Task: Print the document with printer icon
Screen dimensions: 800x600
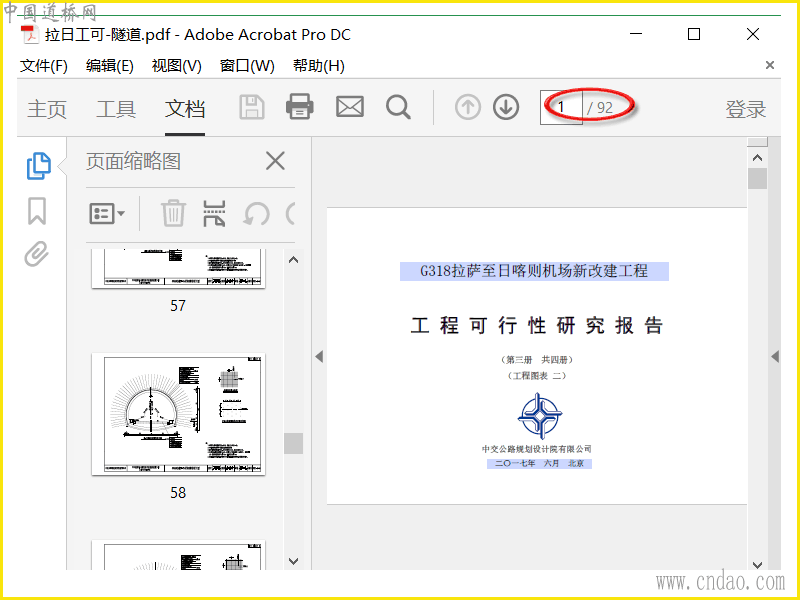Action: [299, 107]
